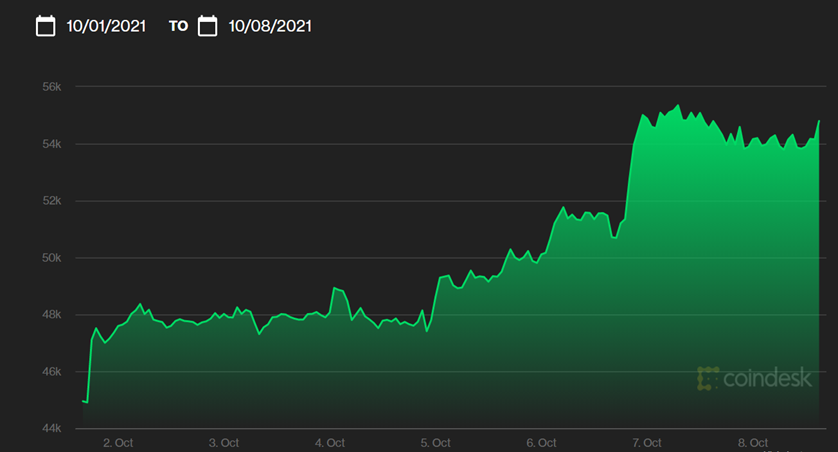Viewport: 838px width, 452px height.
Task: Select the 5. Oct x-axis label
Action: pyautogui.click(x=435, y=442)
